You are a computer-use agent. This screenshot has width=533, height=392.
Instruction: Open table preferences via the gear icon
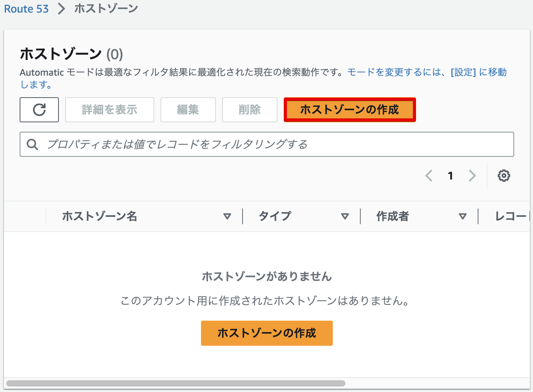click(x=504, y=176)
